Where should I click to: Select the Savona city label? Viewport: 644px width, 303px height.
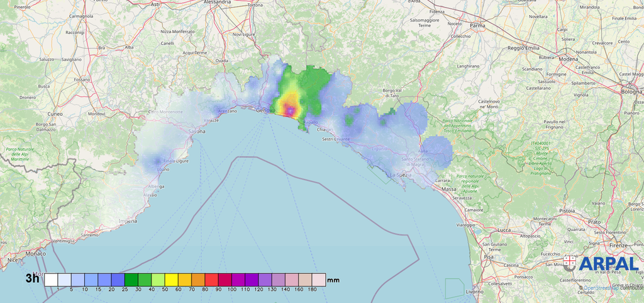pyautogui.click(x=197, y=131)
